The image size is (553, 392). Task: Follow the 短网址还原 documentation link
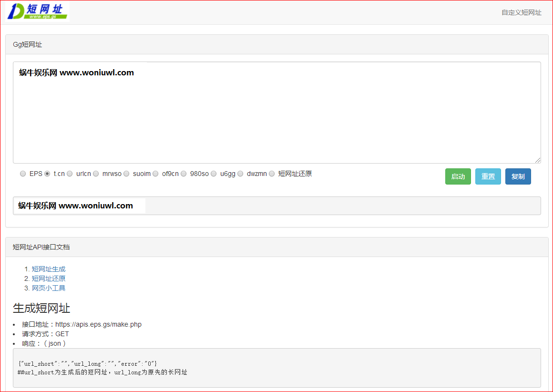(49, 279)
